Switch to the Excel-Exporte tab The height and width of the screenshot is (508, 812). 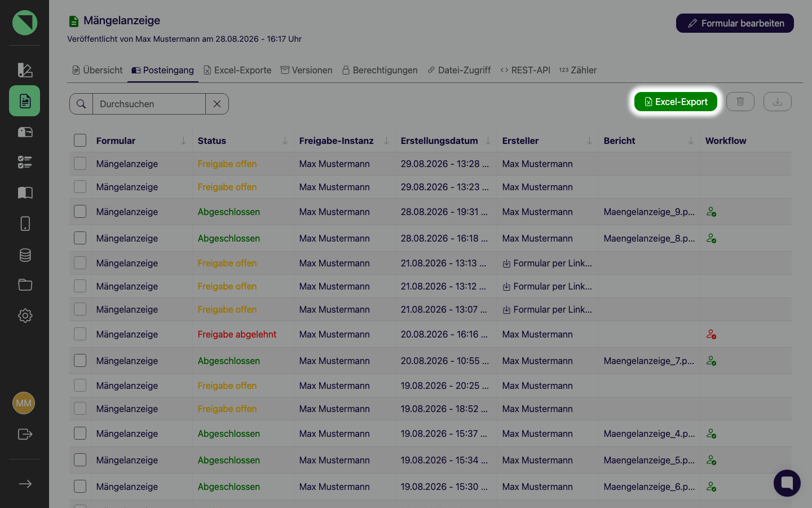pos(237,70)
